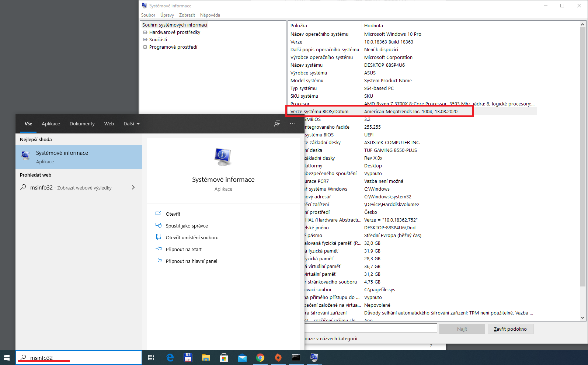Click the Položka column header
This screenshot has width=588, height=365.
click(x=324, y=25)
